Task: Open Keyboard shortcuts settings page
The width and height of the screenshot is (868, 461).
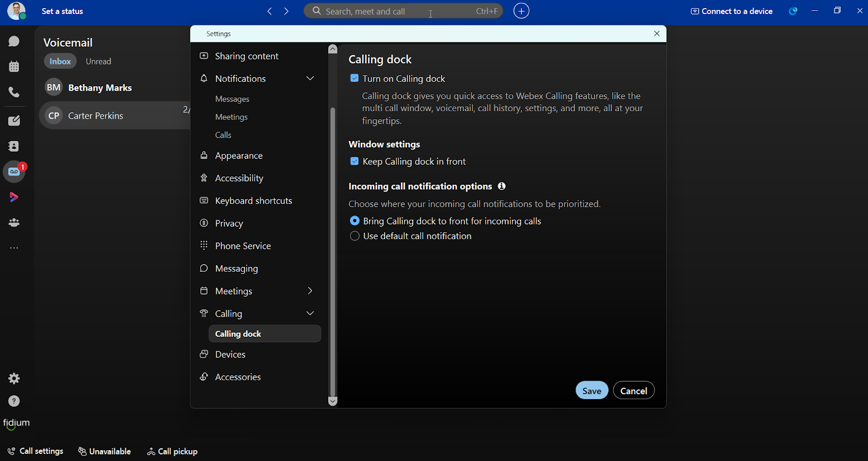Action: coord(253,201)
